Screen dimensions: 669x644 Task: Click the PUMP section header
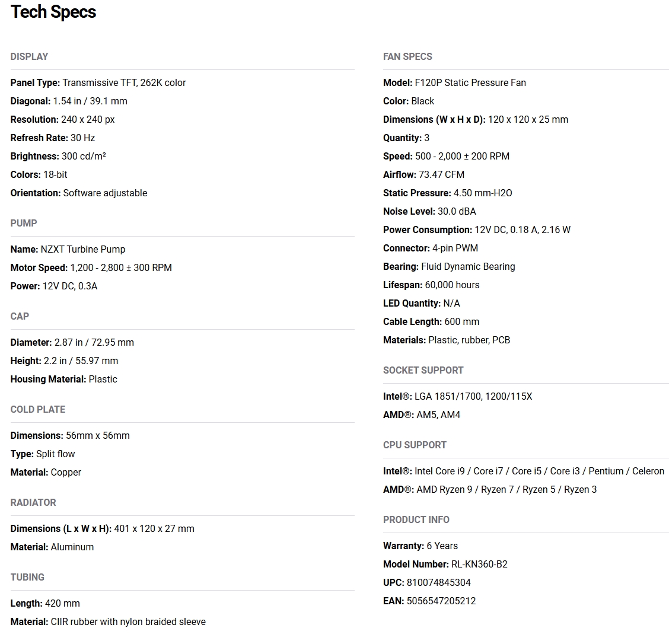click(x=24, y=224)
